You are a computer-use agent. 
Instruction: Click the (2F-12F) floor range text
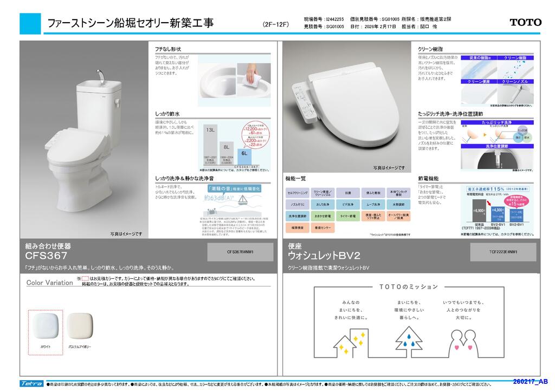click(x=276, y=25)
